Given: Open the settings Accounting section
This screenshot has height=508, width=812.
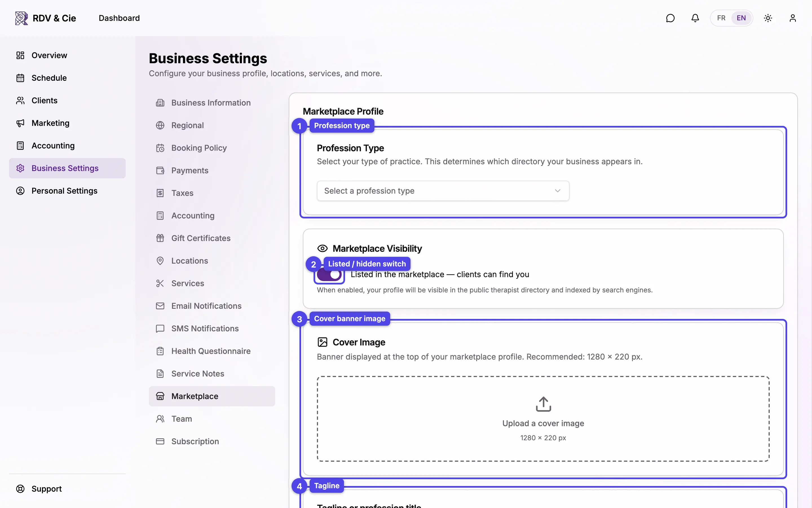Looking at the screenshot, I should 212,216.
